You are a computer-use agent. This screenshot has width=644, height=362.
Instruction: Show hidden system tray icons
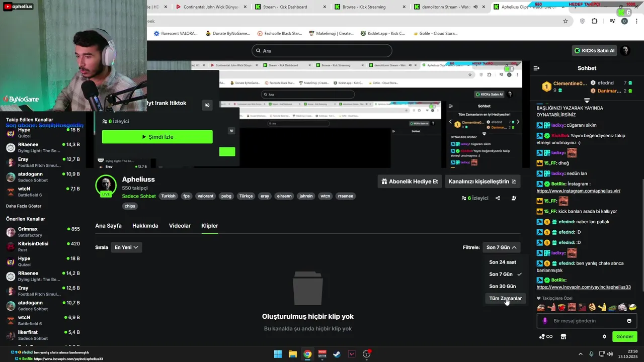pyautogui.click(x=580, y=354)
